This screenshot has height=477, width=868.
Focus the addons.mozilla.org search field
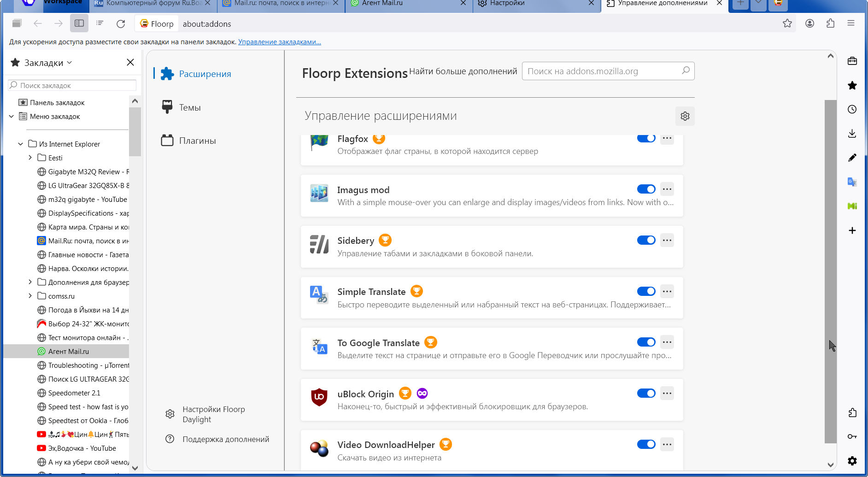point(608,71)
